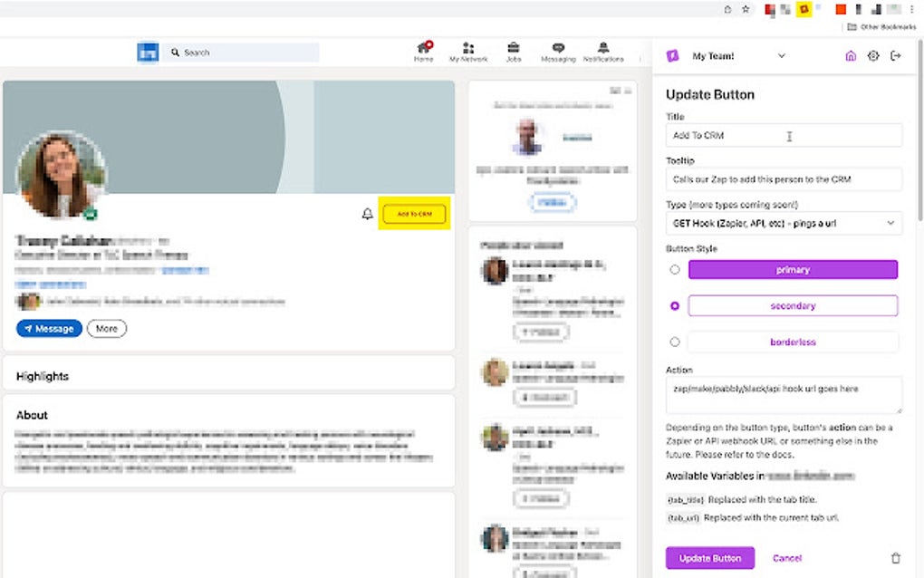Open the My Team! dropdown
The image size is (924, 578).
point(781,55)
